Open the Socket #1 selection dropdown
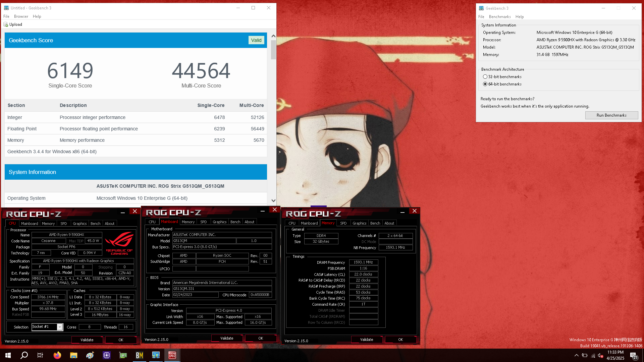 tap(60, 327)
